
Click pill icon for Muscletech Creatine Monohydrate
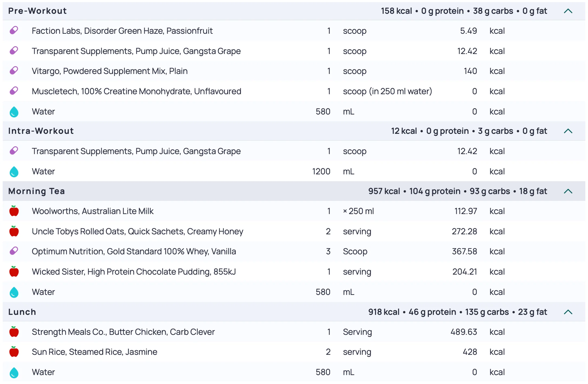click(14, 91)
